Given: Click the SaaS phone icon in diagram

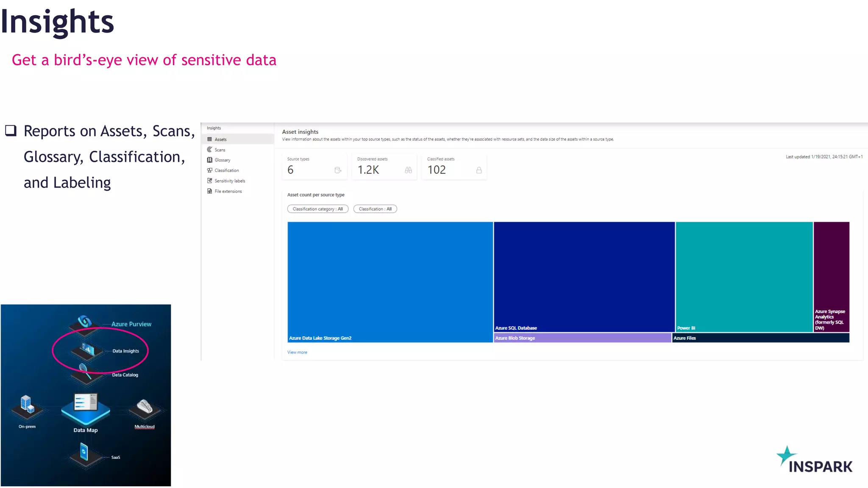Looking at the screenshot, I should coord(84,452).
